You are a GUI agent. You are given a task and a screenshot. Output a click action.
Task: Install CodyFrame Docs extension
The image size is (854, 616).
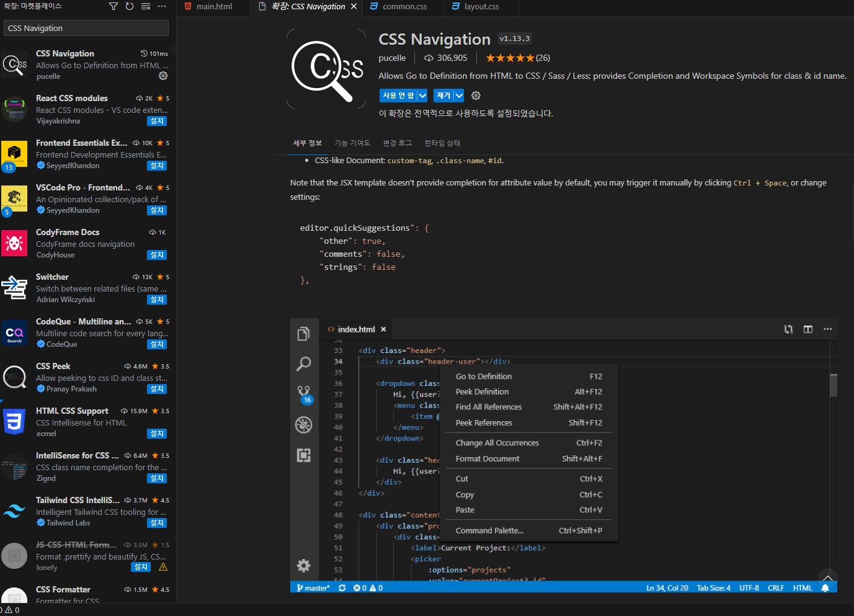coord(158,255)
